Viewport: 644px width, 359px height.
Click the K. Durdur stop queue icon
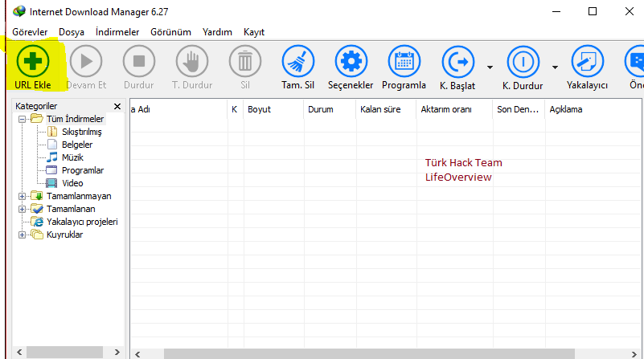523,62
